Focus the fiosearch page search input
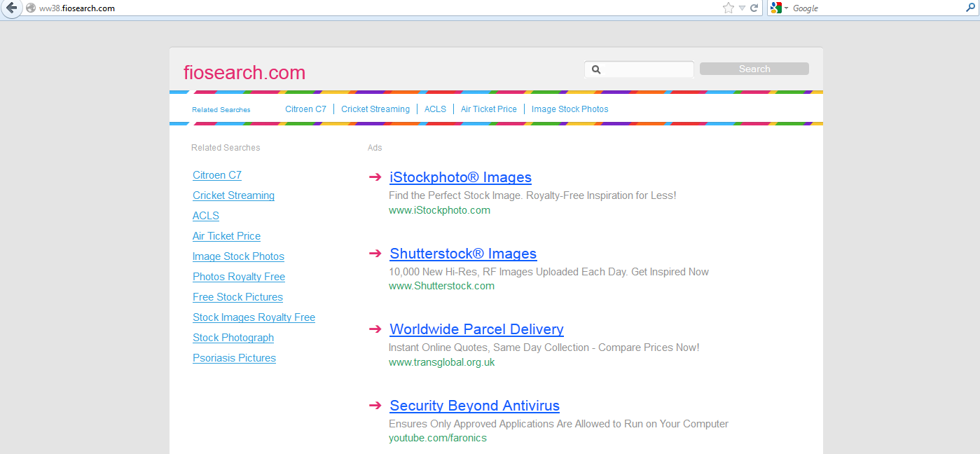 point(639,69)
